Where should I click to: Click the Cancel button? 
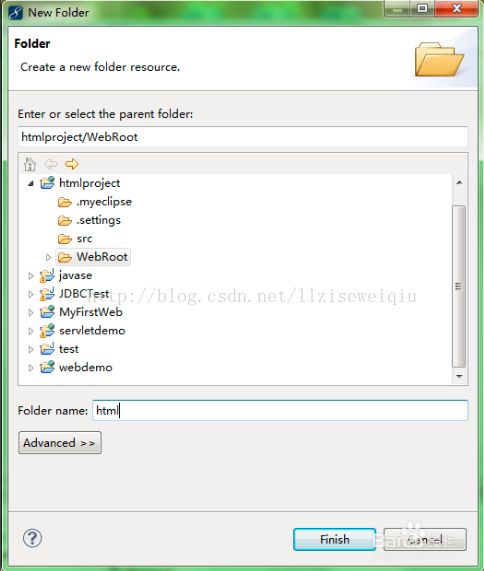click(x=425, y=539)
